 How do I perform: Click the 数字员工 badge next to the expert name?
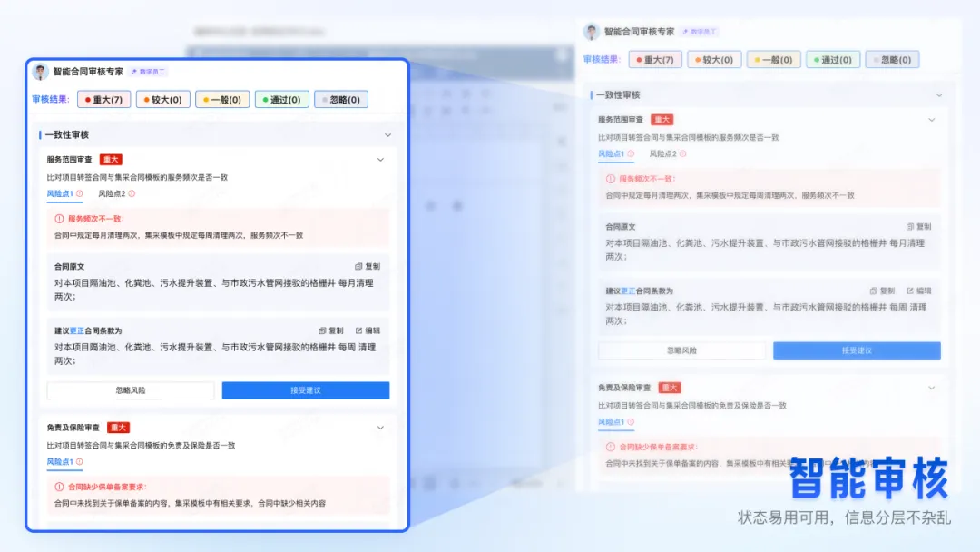click(x=146, y=70)
